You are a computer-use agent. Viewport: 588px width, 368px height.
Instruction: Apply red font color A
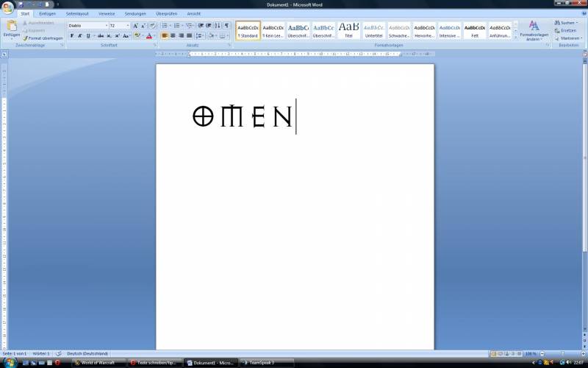coord(149,35)
